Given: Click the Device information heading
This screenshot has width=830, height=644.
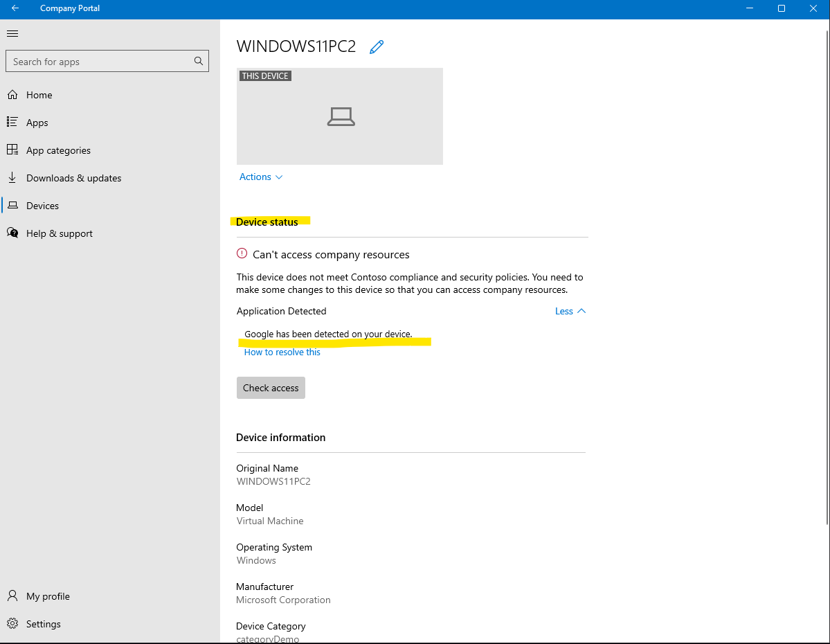Looking at the screenshot, I should click(x=280, y=438).
